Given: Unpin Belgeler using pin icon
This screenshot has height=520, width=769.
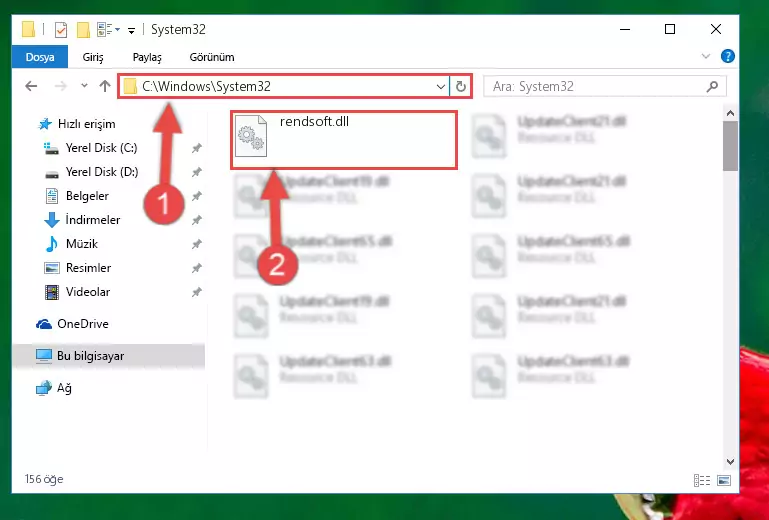Looking at the screenshot, I should click(197, 196).
